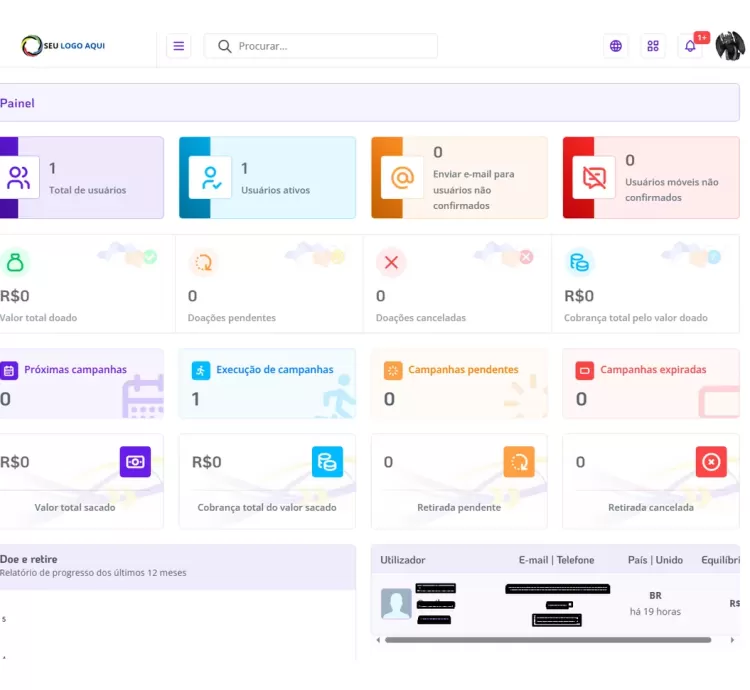
Task: Click the unconfirmed mobile users chat icon
Action: pos(594,178)
